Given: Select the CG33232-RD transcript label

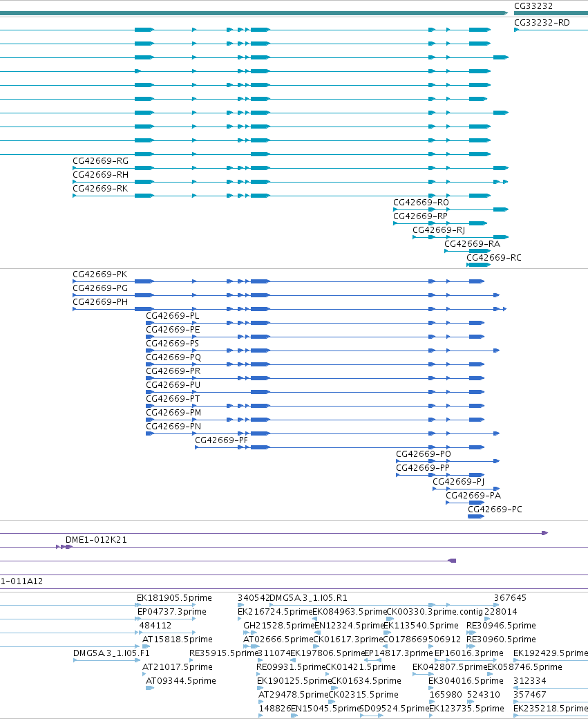Looking at the screenshot, I should [542, 22].
